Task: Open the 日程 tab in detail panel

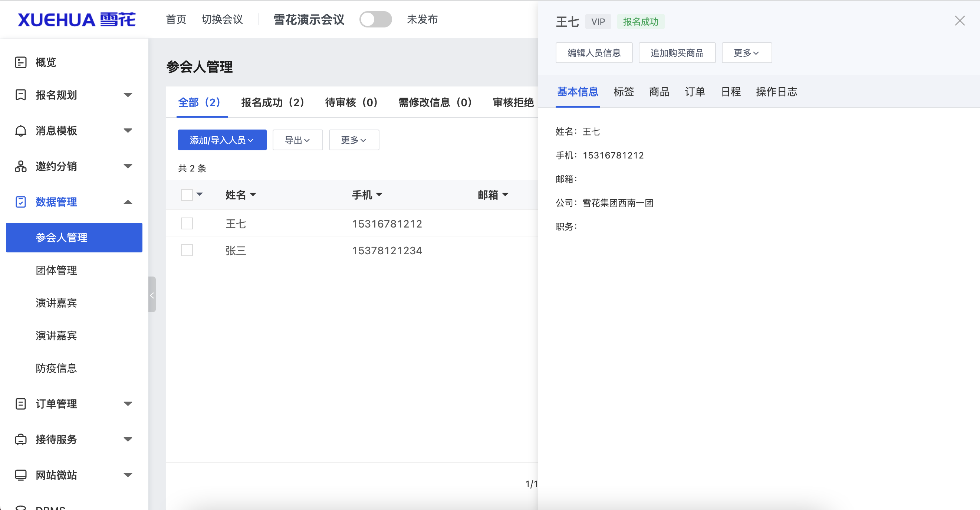Action: pos(731,92)
